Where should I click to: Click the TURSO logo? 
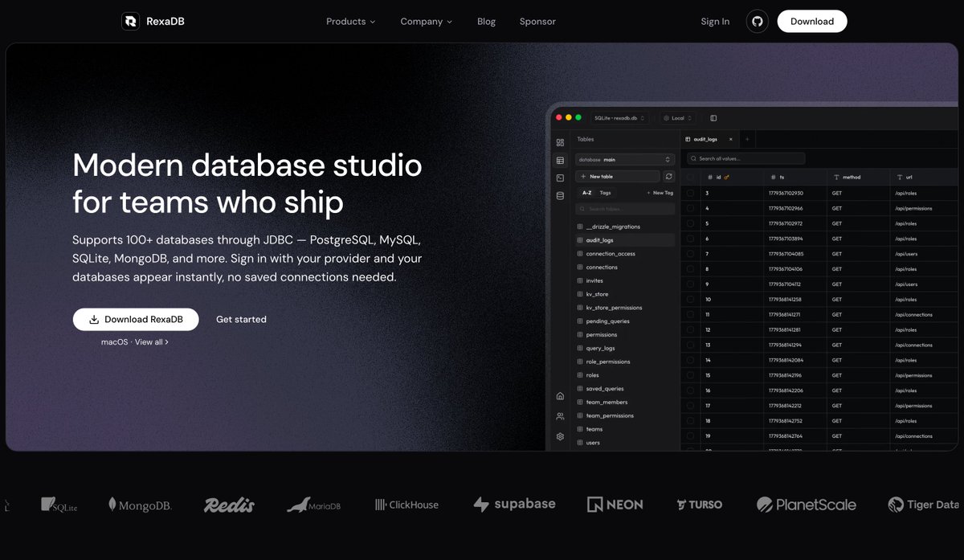pos(700,505)
